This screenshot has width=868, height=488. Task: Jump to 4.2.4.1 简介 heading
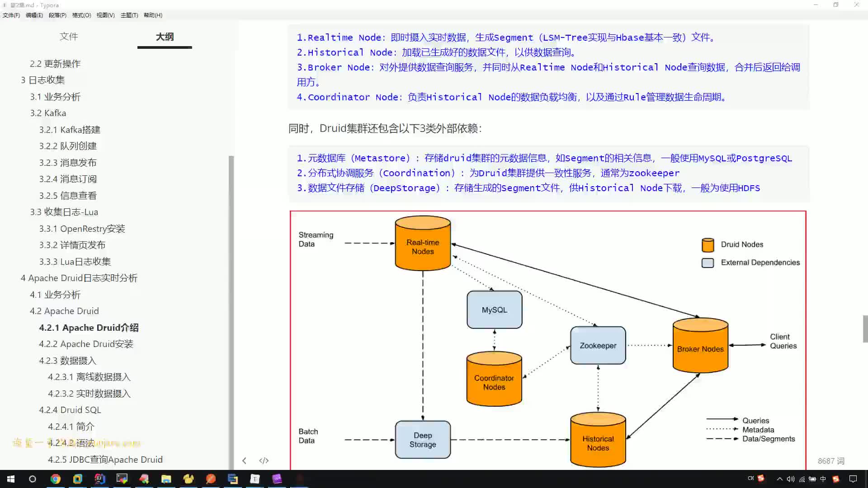pos(71,427)
